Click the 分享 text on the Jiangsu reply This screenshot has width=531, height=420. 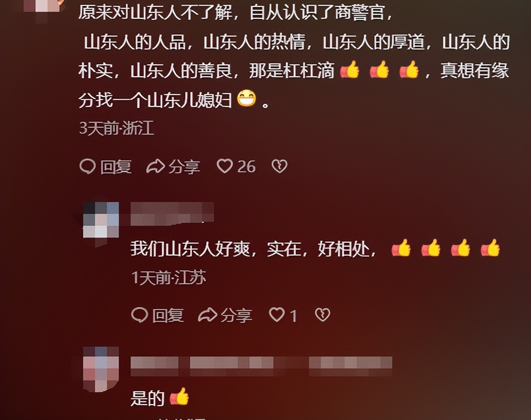(x=236, y=315)
